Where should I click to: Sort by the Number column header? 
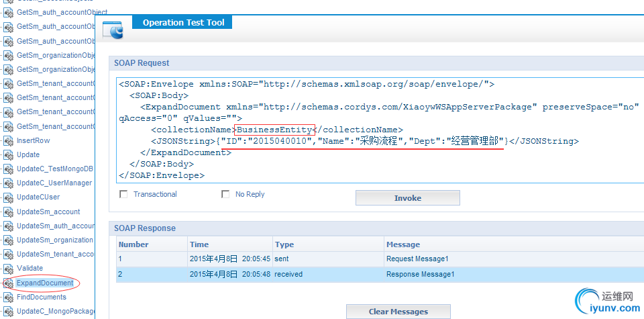coord(152,244)
